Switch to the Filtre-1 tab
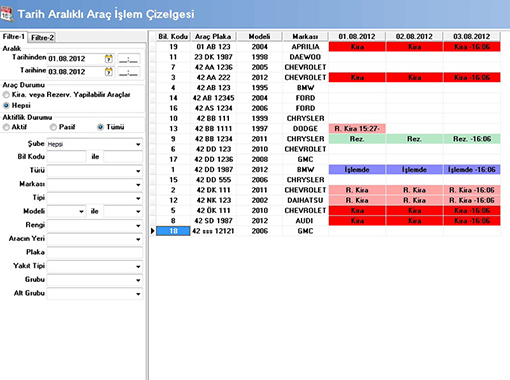 [14, 37]
